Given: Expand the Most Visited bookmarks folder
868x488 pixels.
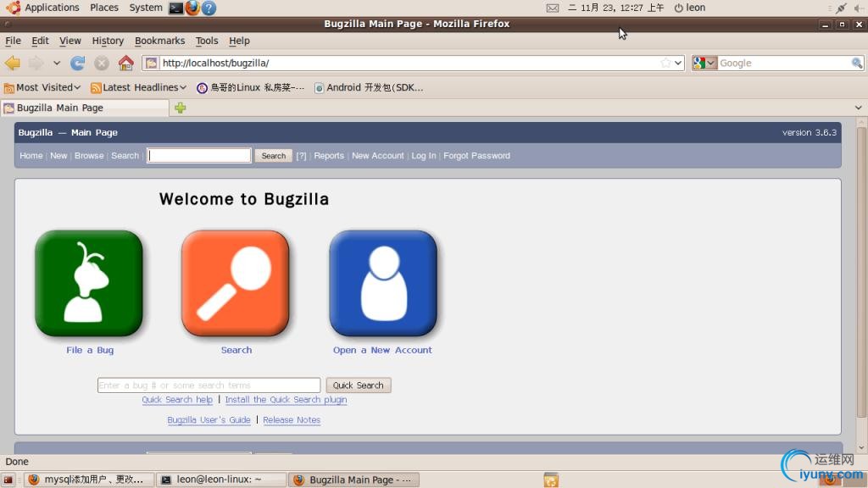Looking at the screenshot, I should [42, 87].
